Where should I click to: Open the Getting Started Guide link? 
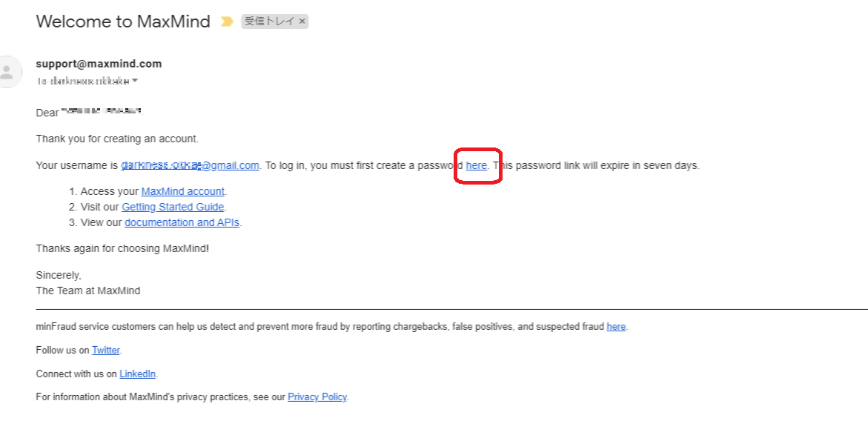coord(173,207)
